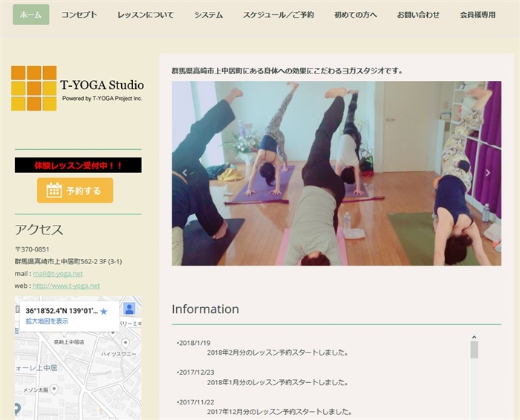The height and width of the screenshot is (420, 520).
Task: Click the Information list scrollbar thumb
Action: tap(474, 350)
